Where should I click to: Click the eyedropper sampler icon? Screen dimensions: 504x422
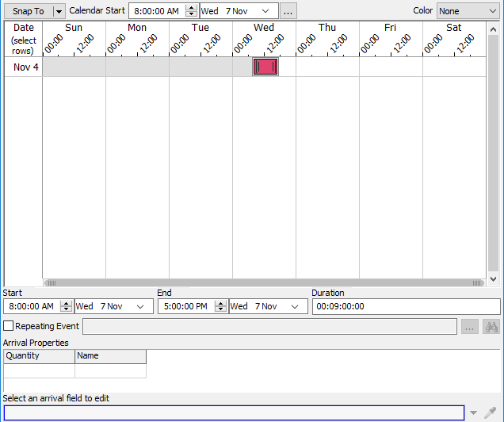[x=491, y=413]
